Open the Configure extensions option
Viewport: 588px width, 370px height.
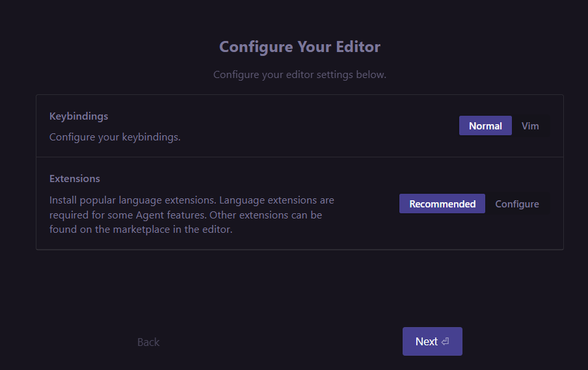click(x=517, y=204)
